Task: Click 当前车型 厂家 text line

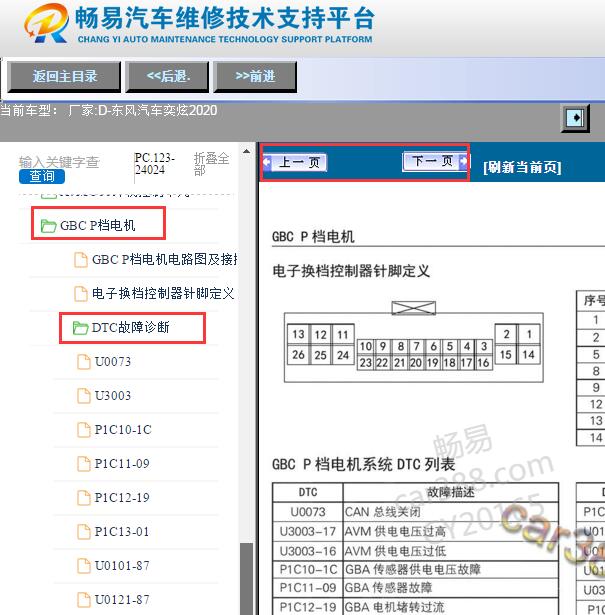Action: (x=109, y=111)
